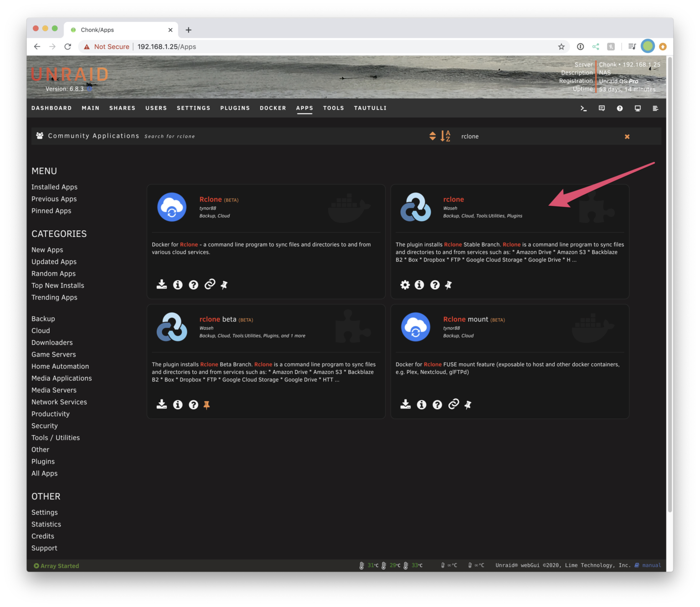700x607 pixels.
Task: Browse Random Apps category
Action: [53, 274]
